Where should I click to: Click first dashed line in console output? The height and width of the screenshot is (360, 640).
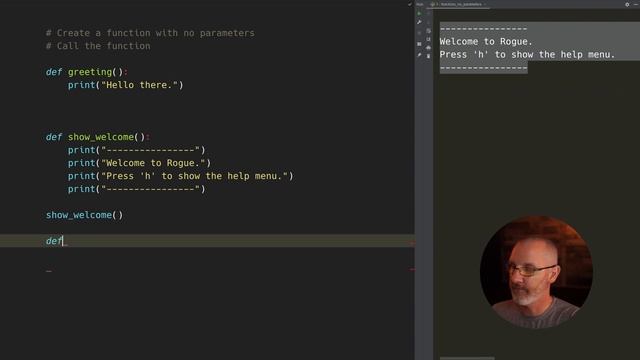tap(483, 29)
